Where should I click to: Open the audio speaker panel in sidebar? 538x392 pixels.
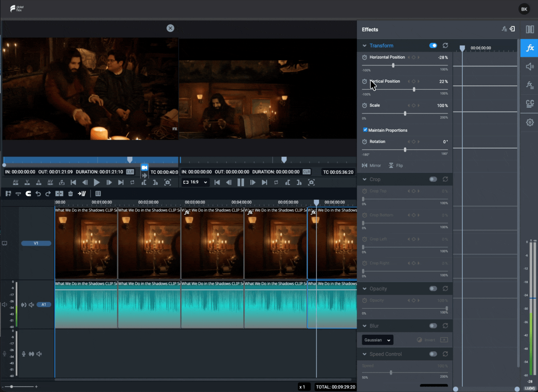(x=530, y=66)
